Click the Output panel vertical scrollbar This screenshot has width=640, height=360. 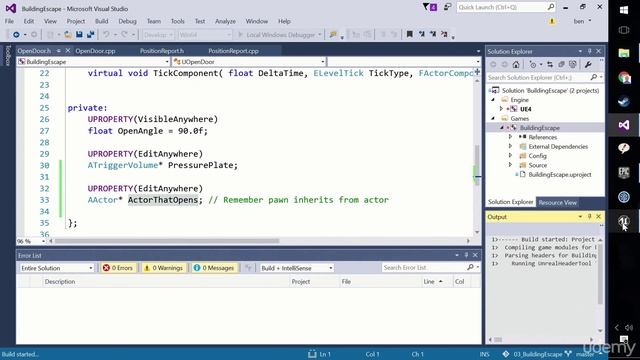click(x=600, y=274)
